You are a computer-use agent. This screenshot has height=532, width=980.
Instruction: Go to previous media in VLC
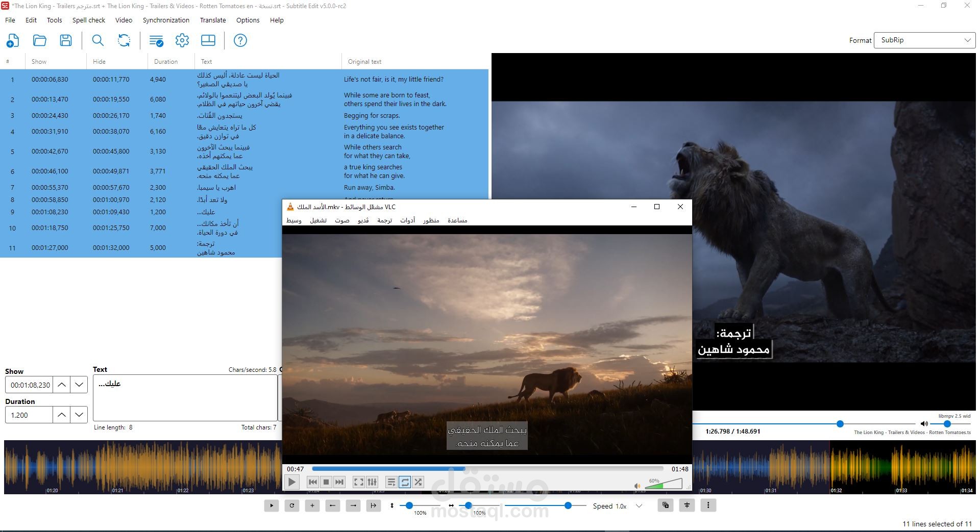313,482
